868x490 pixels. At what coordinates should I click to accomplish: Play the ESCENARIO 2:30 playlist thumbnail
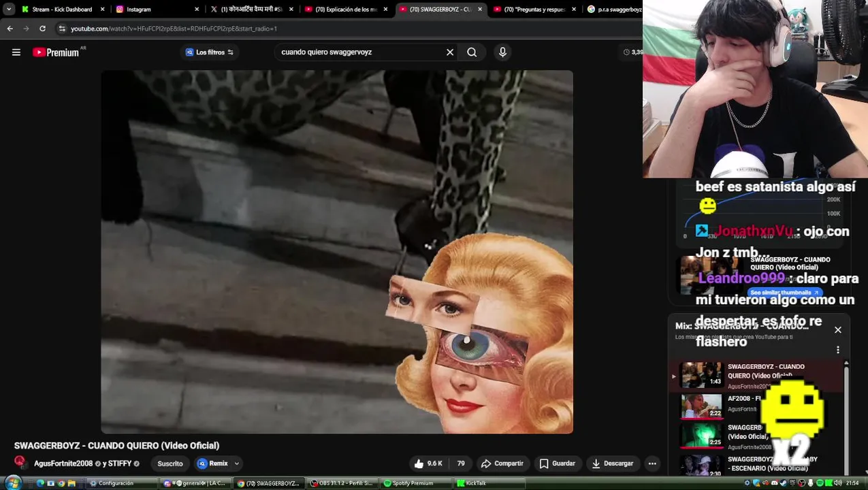(701, 465)
